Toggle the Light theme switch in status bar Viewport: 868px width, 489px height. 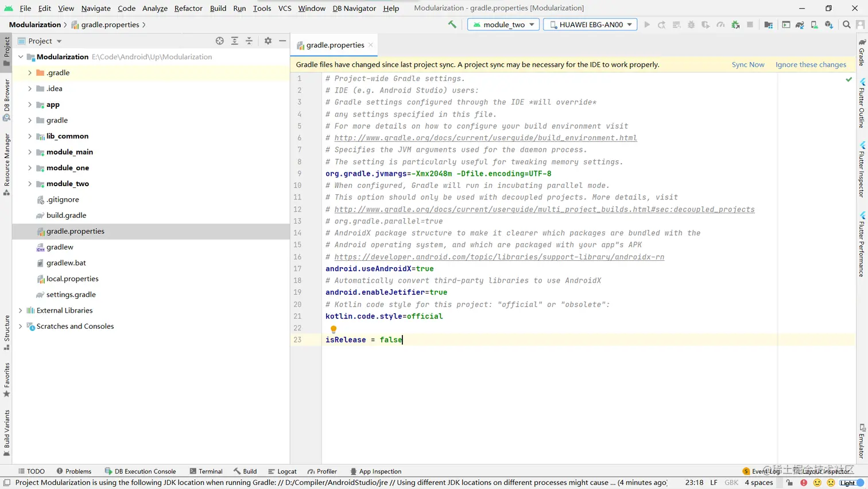coord(852,483)
